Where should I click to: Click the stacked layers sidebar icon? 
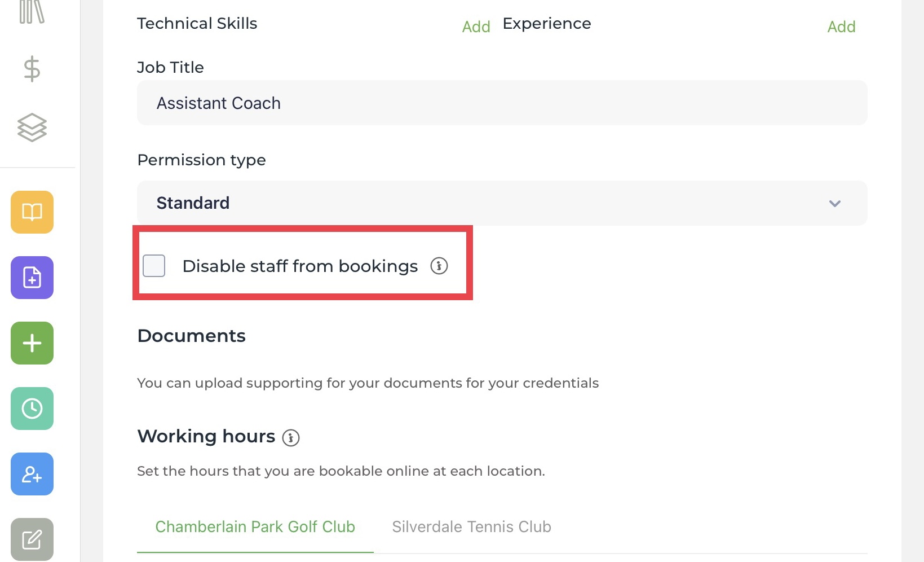click(32, 128)
